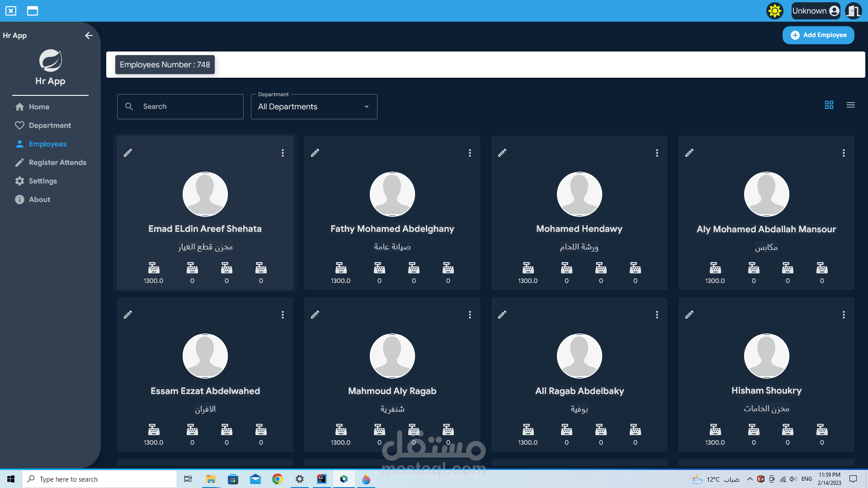Collapse the sidebar with back arrow

(x=89, y=35)
